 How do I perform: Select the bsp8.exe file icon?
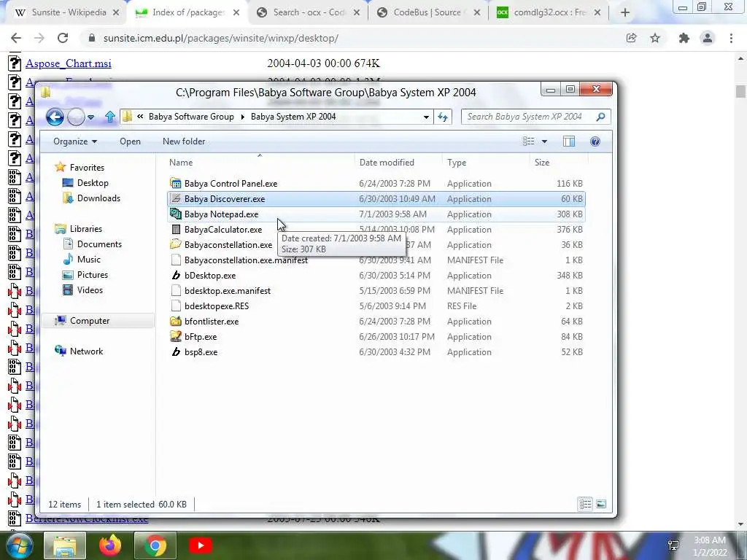tap(176, 352)
